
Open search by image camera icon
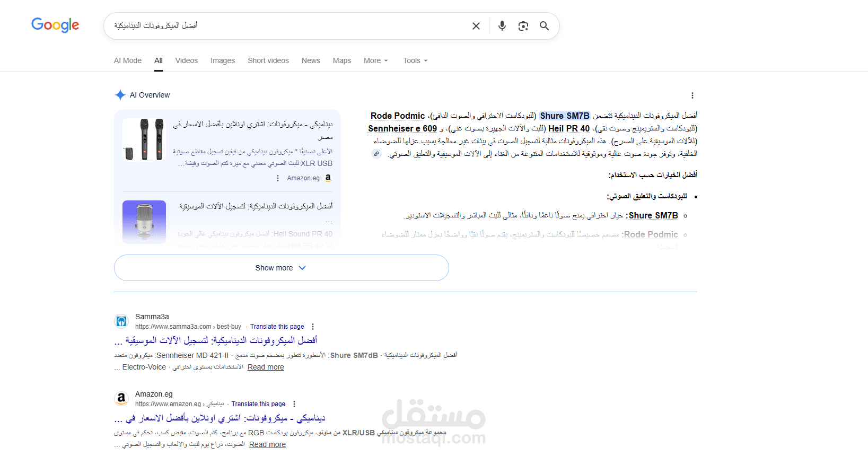tap(523, 26)
